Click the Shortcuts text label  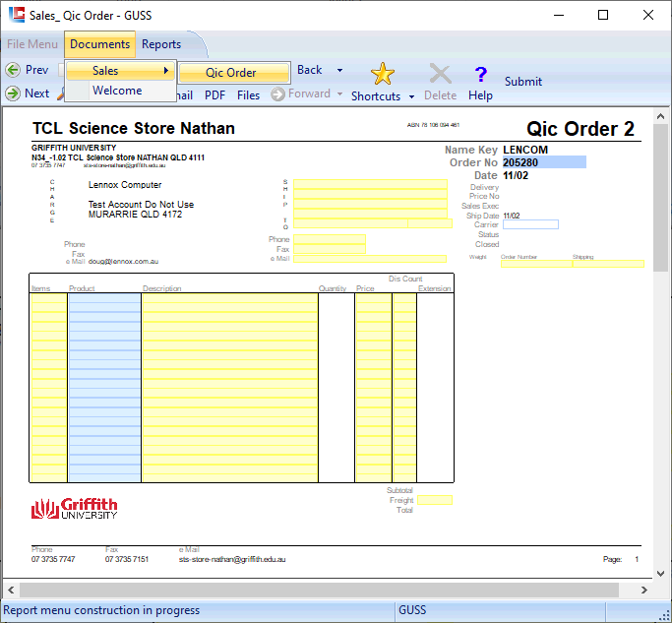[x=376, y=96]
